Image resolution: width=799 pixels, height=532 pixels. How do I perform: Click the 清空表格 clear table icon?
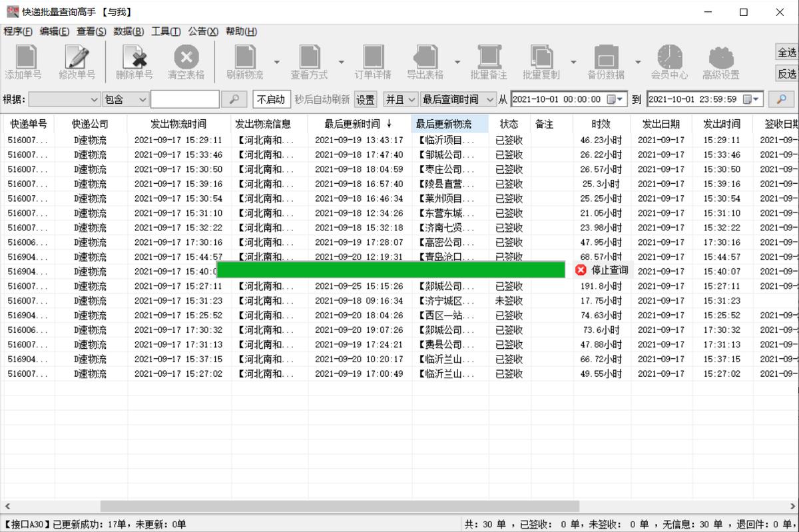[186, 63]
